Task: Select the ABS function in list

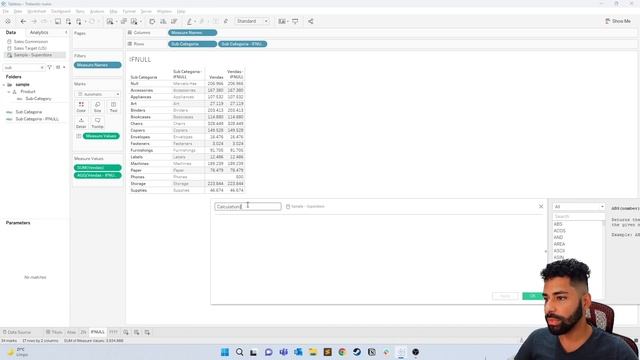Action: click(558, 224)
